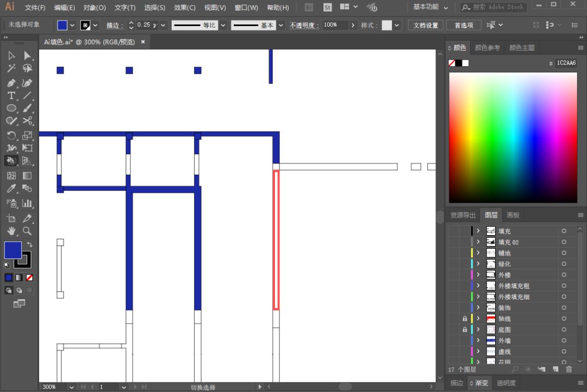Select the Zoom tool

[x=27, y=231]
